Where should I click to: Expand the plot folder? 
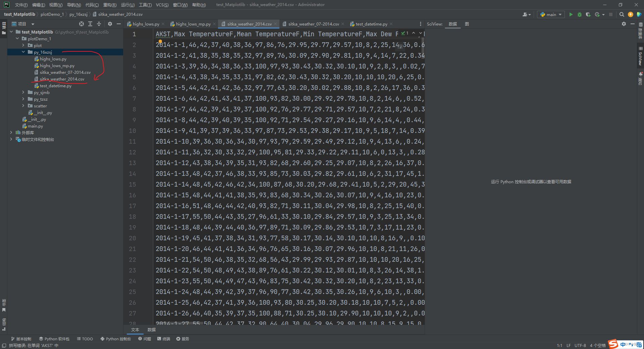click(x=23, y=45)
